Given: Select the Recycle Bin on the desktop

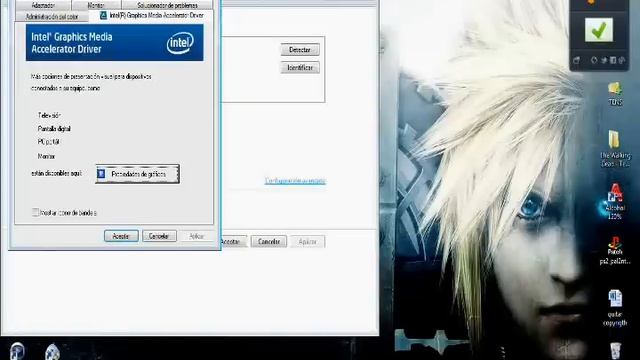Looking at the screenshot, I should point(615,351).
